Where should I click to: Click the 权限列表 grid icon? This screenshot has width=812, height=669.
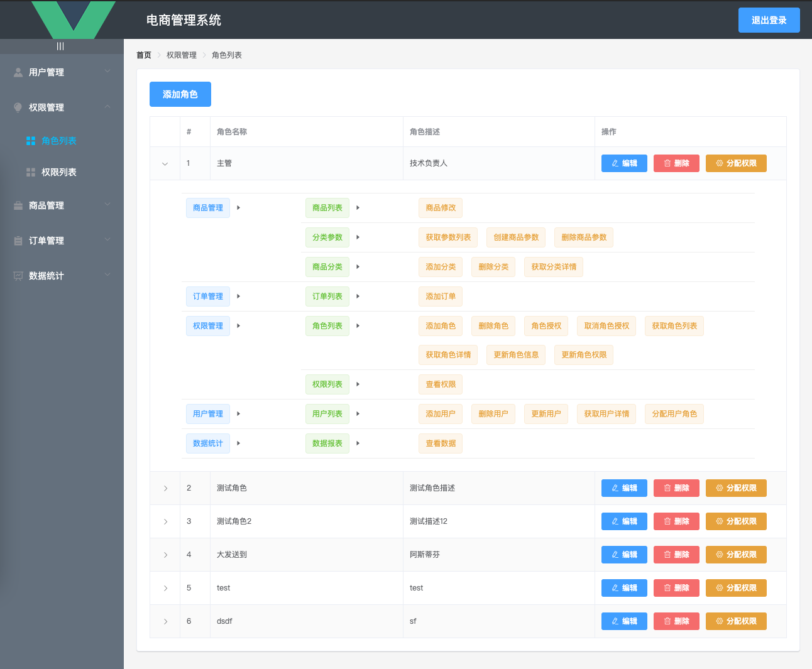pos(31,172)
